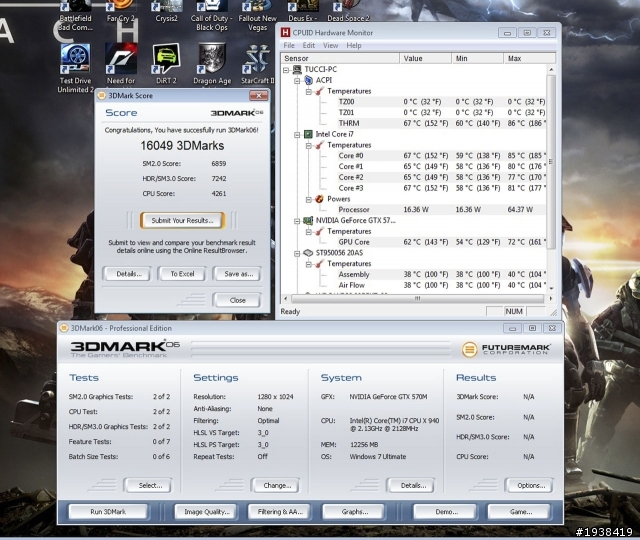Start the Demo button
The image size is (640, 540).
pyautogui.click(x=446, y=511)
